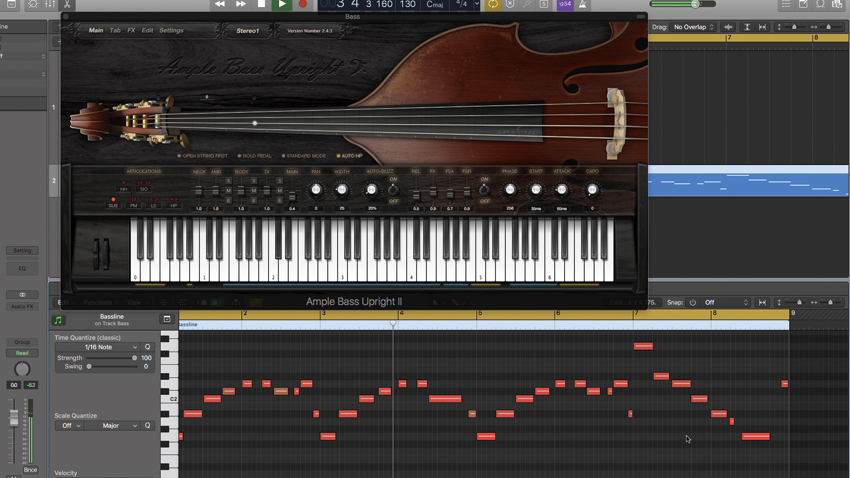This screenshot has height=478, width=850.
Task: Click the Bnce bounce button
Action: [30, 469]
